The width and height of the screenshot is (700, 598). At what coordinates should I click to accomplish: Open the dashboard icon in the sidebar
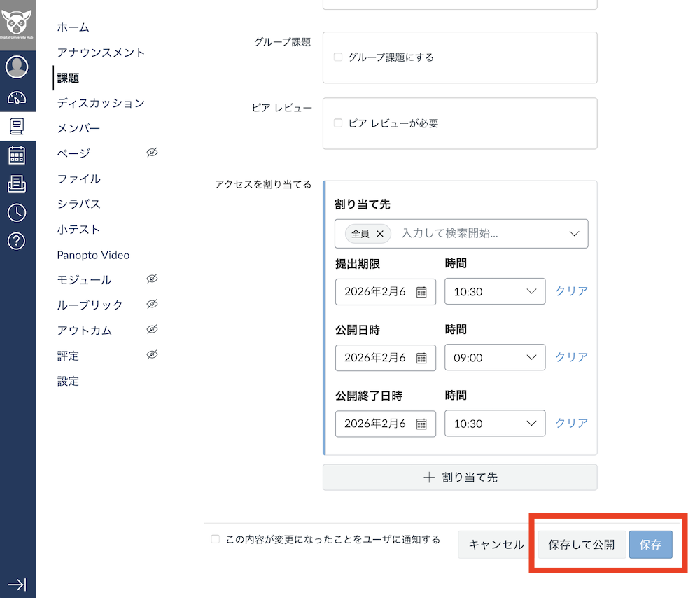click(17, 97)
